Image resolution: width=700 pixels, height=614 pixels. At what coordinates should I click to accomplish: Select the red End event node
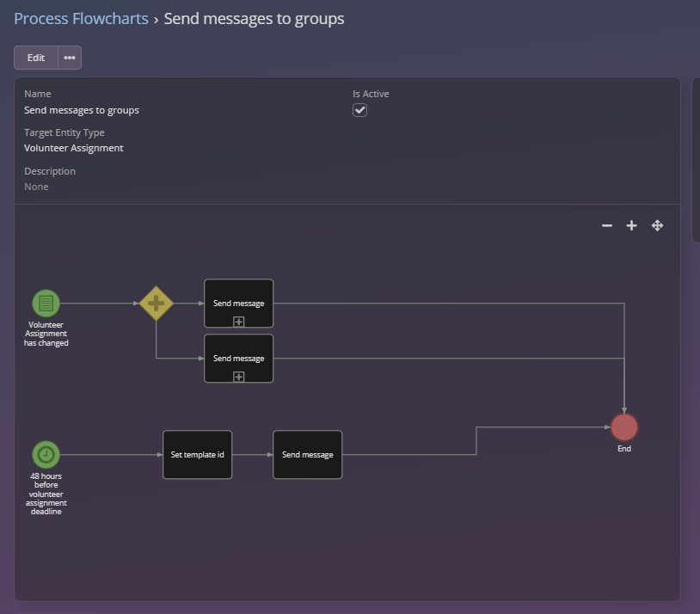click(624, 427)
